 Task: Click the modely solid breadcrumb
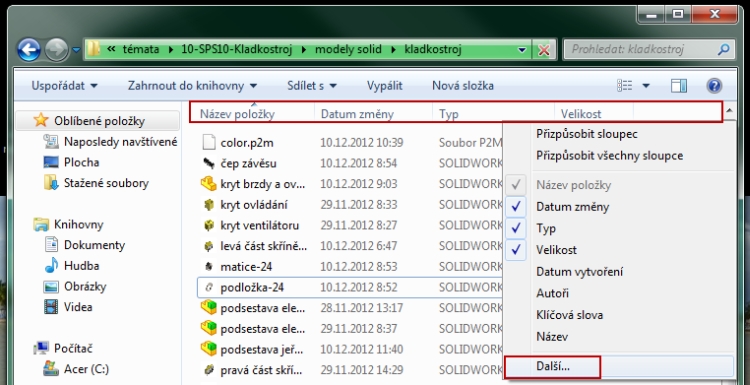[349, 49]
